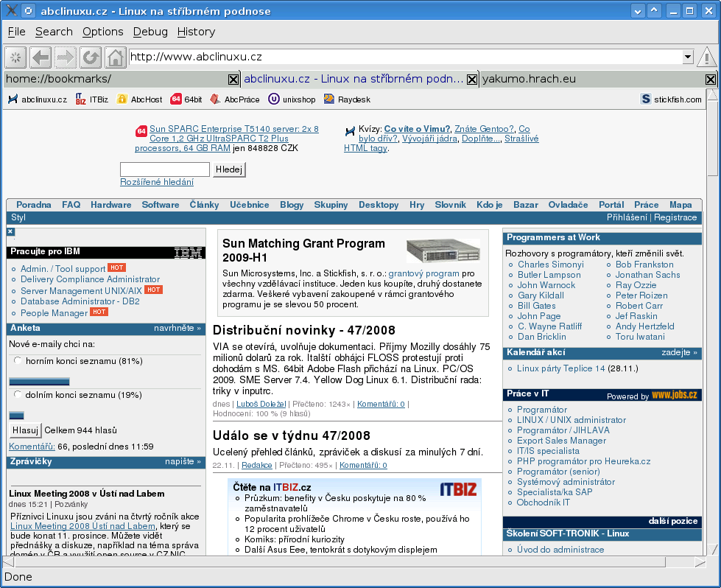Click the 19% poll result bar
Image resolution: width=721 pixels, height=588 pixels.
[x=16, y=416]
